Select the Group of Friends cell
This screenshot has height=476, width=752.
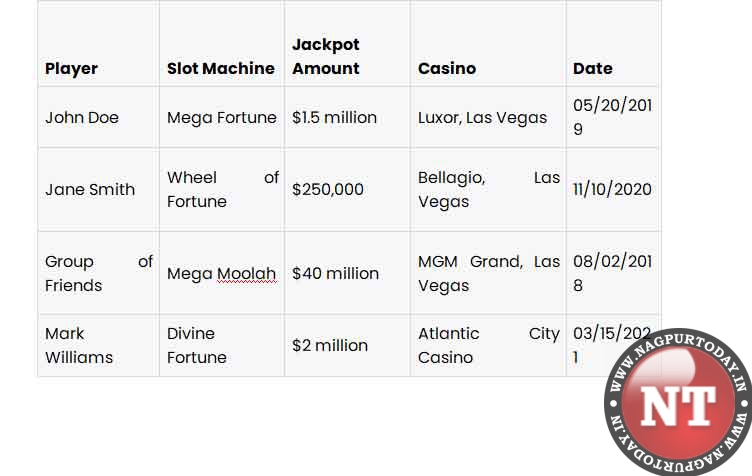click(98, 273)
